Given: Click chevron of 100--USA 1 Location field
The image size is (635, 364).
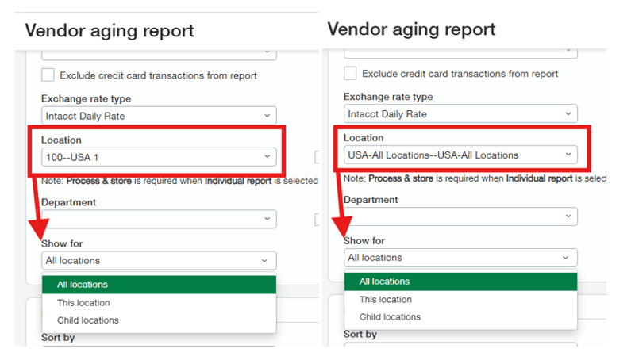Looking at the screenshot, I should pyautogui.click(x=267, y=157).
